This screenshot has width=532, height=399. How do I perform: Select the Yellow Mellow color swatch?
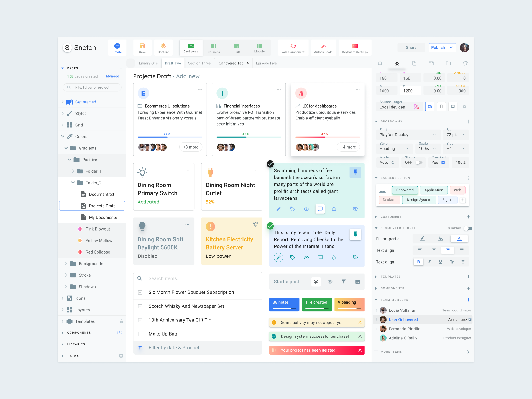point(80,241)
